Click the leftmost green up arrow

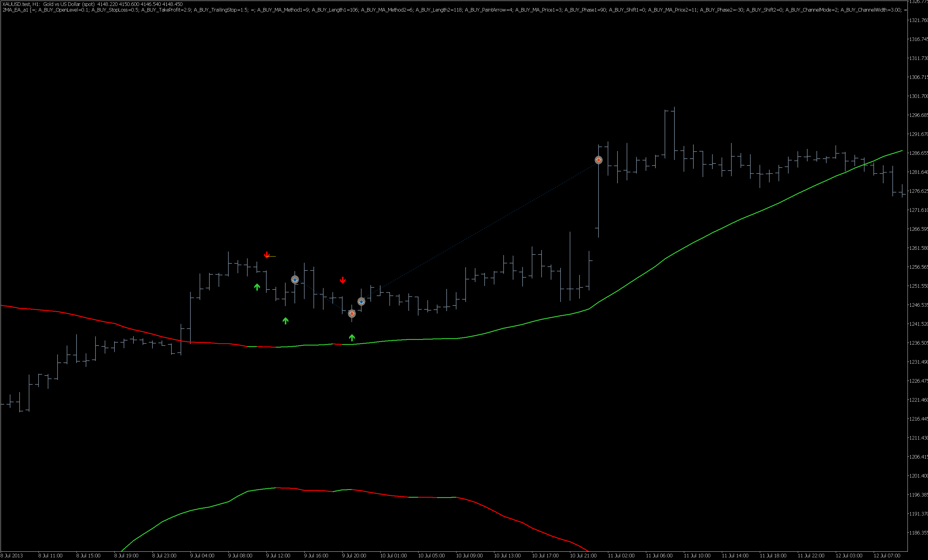(x=257, y=287)
